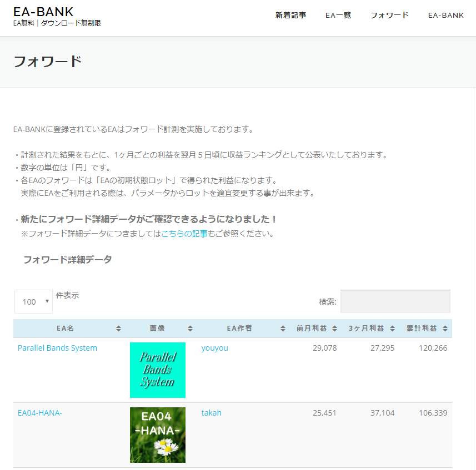Open the EA-BANK menu item
This screenshot has height=470, width=476.
pos(445,15)
